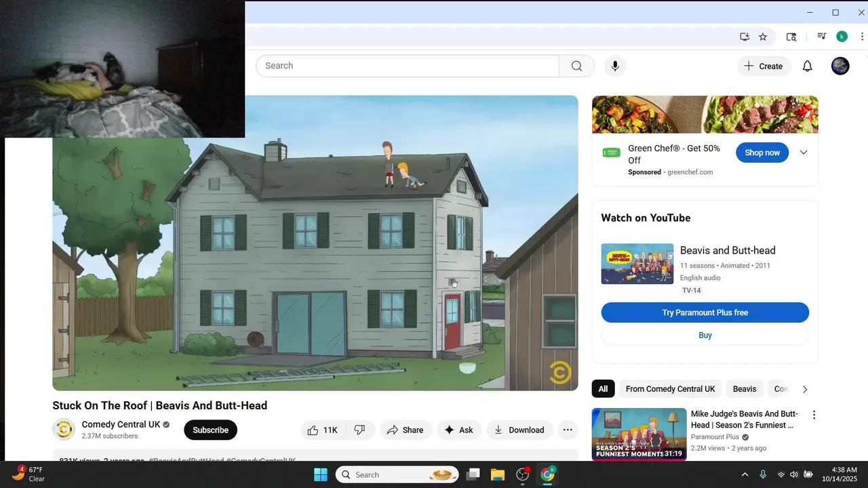Click the Green Chef ad banner image
Screen dimensions: 868x488
point(705,115)
